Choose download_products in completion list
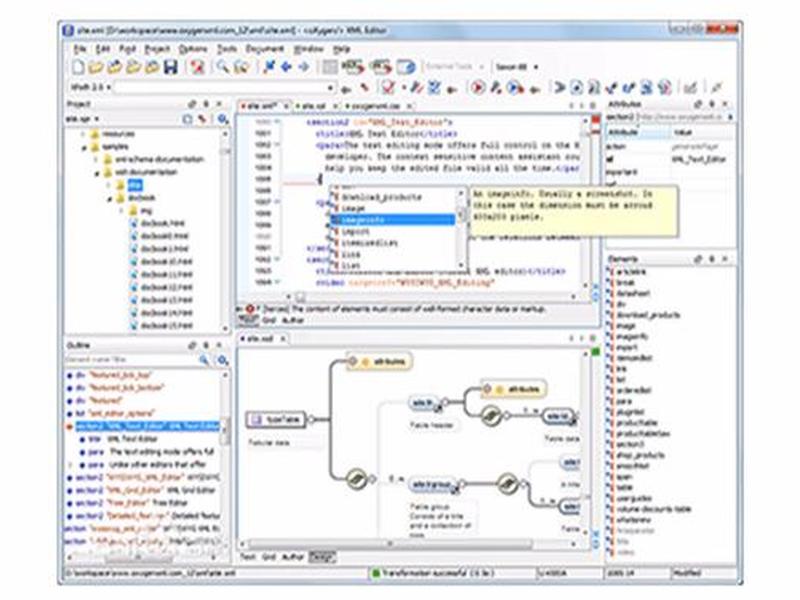This screenshot has height=600, width=800. 382,197
